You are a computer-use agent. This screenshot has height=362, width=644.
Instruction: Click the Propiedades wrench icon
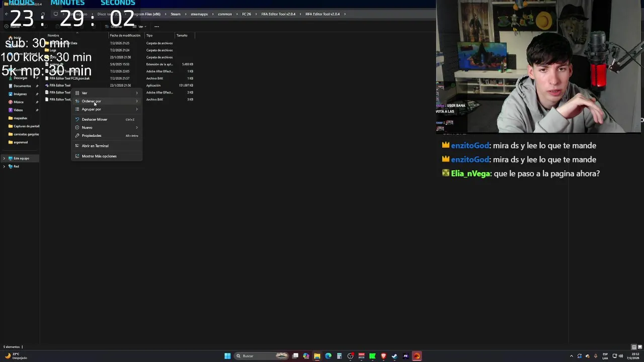(77, 136)
